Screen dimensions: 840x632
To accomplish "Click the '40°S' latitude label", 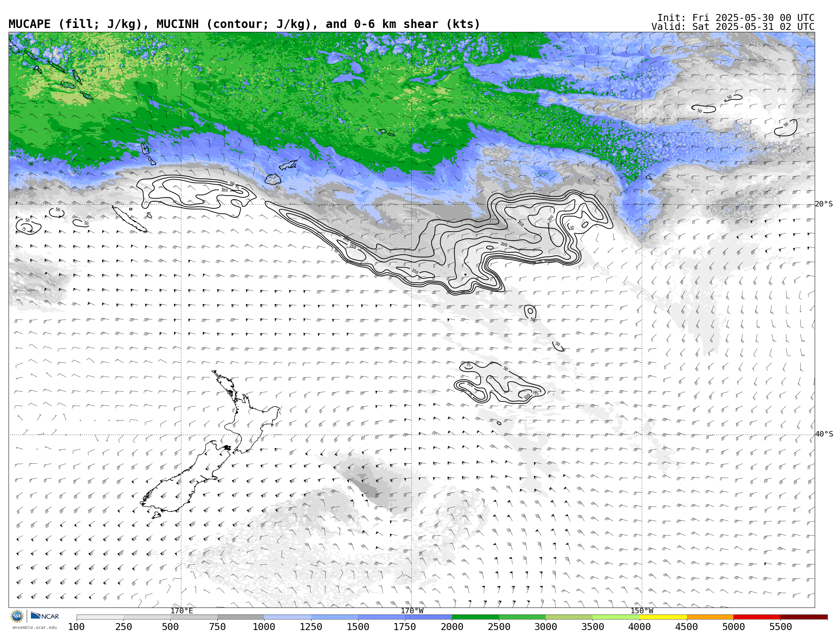I will pyautogui.click(x=824, y=434).
